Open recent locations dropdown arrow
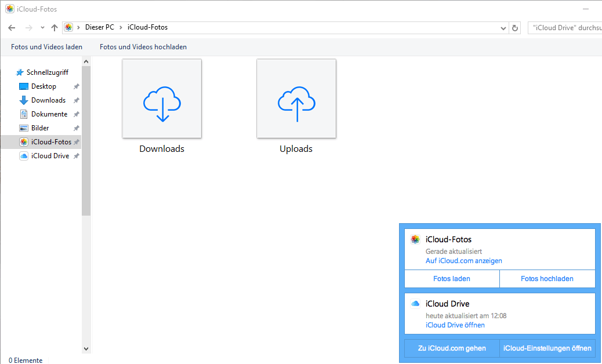The width and height of the screenshot is (602, 364). click(x=42, y=28)
